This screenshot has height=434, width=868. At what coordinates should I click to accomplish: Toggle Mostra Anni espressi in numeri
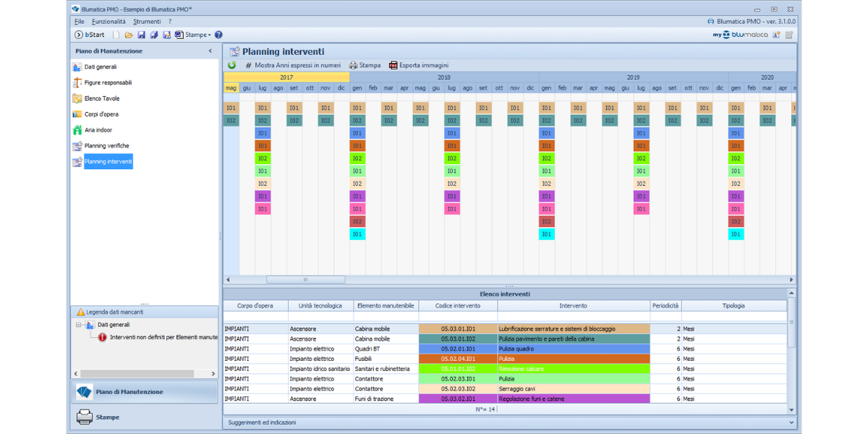point(292,65)
